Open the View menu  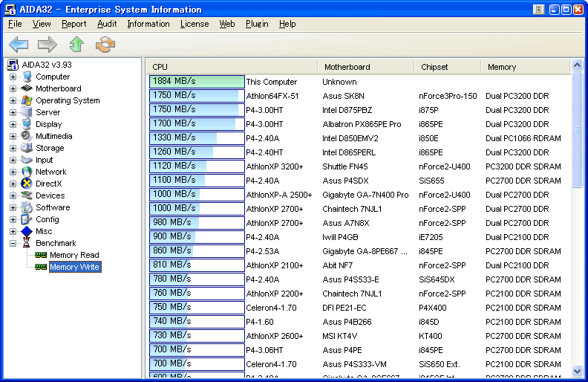[x=42, y=24]
